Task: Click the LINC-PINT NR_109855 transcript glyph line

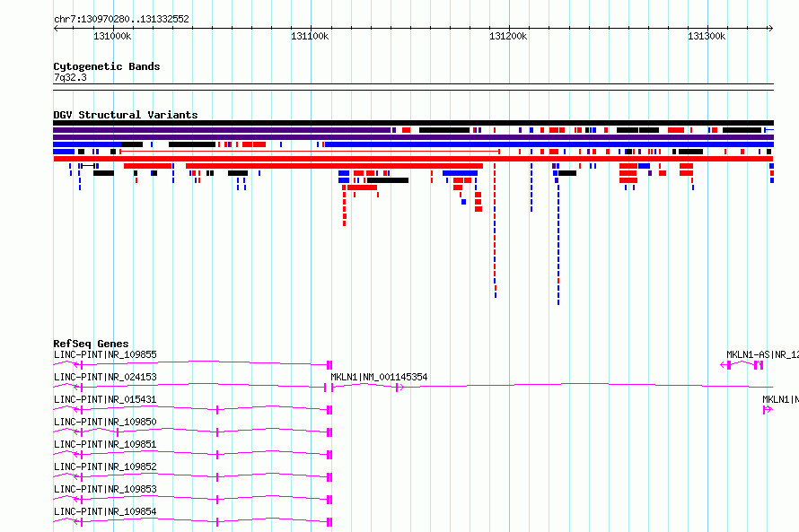Action: click(x=193, y=364)
